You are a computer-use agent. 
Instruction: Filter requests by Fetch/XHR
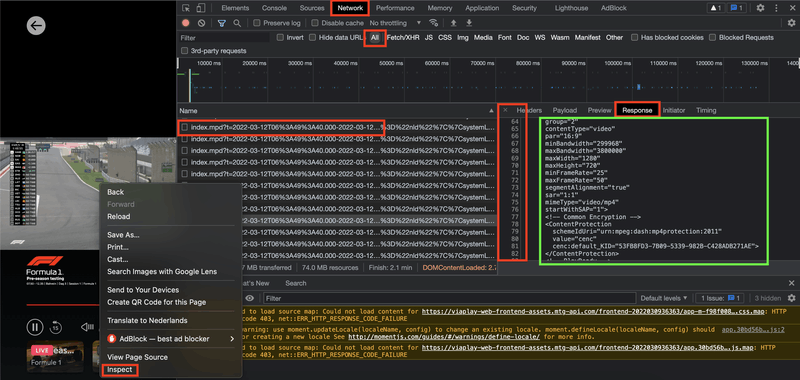coord(403,37)
